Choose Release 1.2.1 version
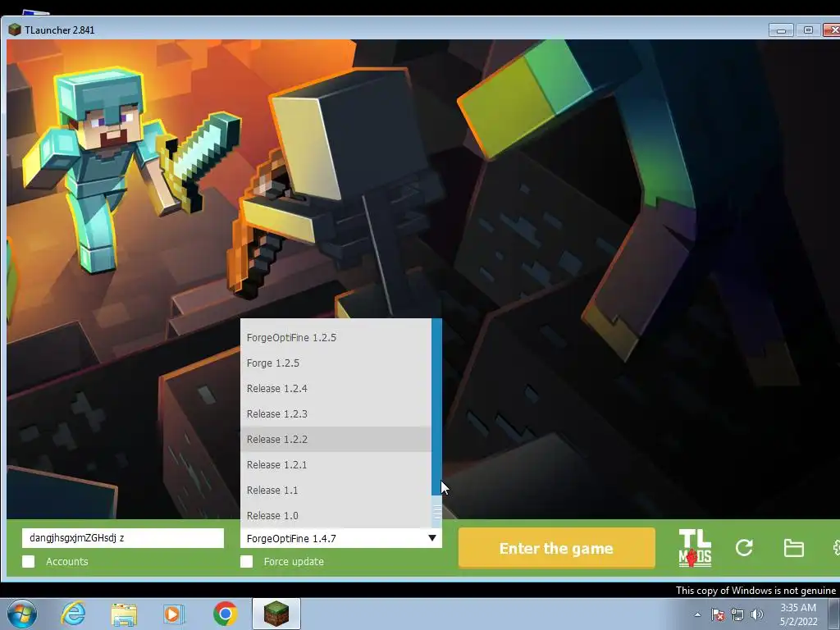Image resolution: width=840 pixels, height=630 pixels. [336, 464]
